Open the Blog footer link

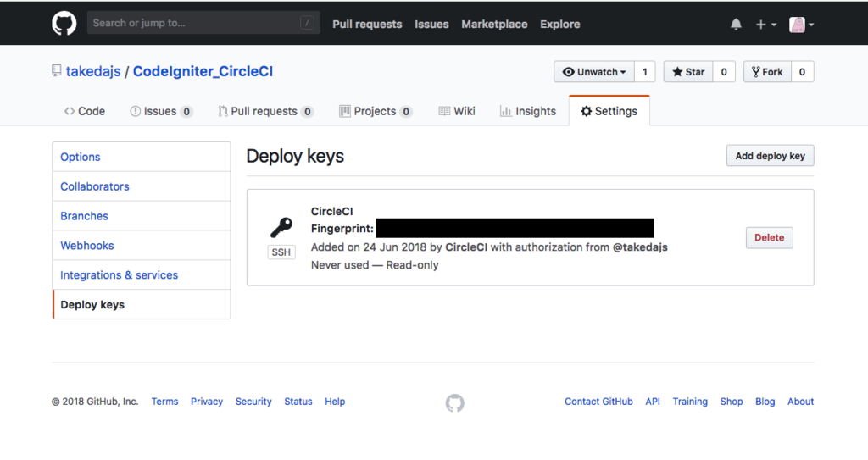[765, 402]
